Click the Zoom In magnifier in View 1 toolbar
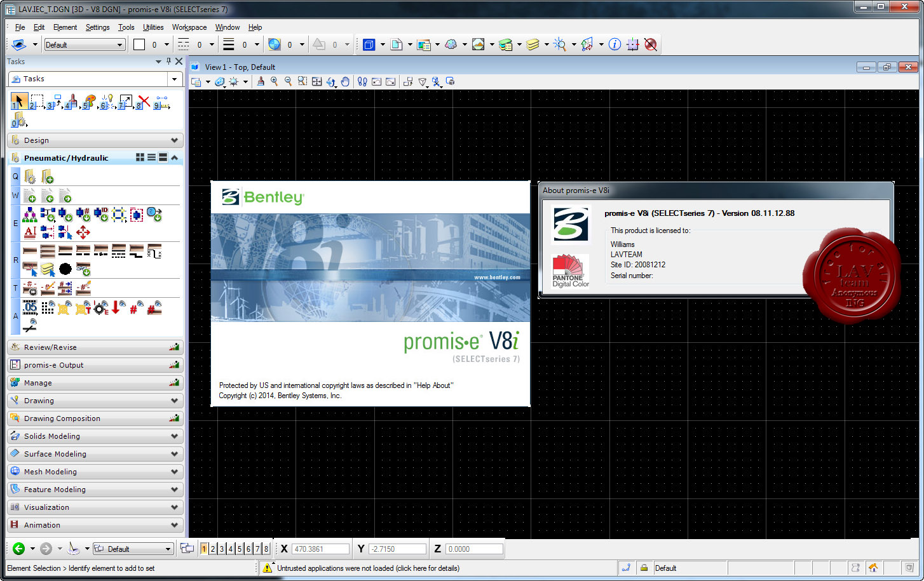The width and height of the screenshot is (924, 581). pyautogui.click(x=275, y=82)
